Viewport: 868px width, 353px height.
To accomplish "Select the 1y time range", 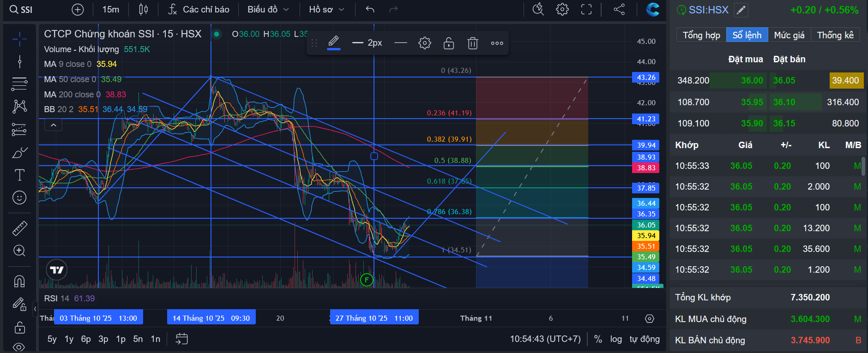I will [x=69, y=339].
